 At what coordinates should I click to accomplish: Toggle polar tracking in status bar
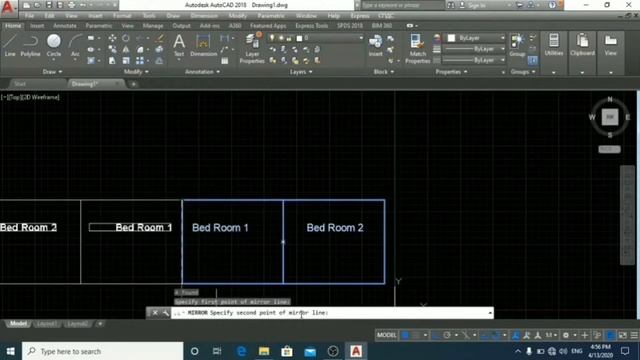coord(447,335)
